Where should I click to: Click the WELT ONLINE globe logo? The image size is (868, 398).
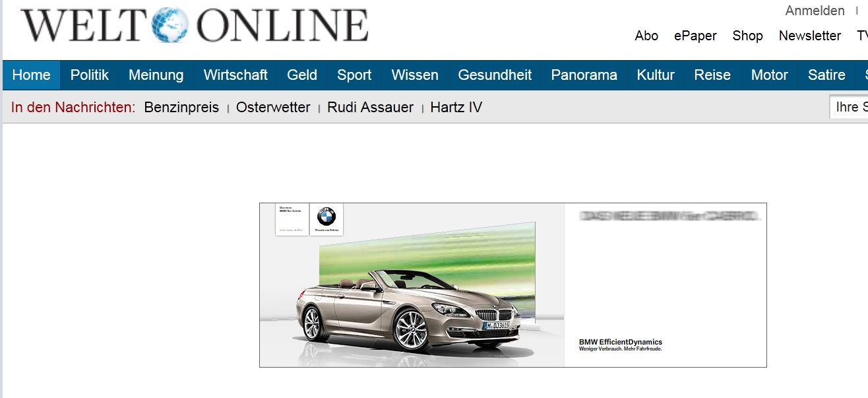tap(170, 25)
